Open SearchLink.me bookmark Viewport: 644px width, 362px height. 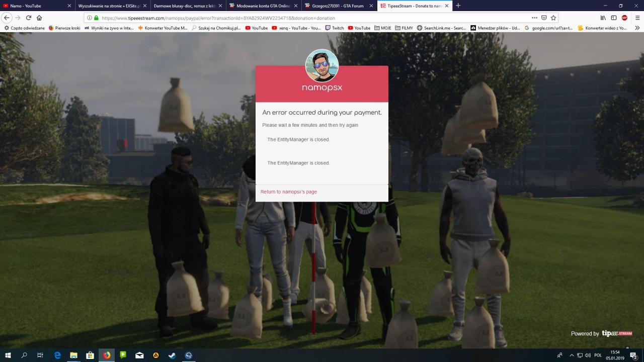click(441, 28)
